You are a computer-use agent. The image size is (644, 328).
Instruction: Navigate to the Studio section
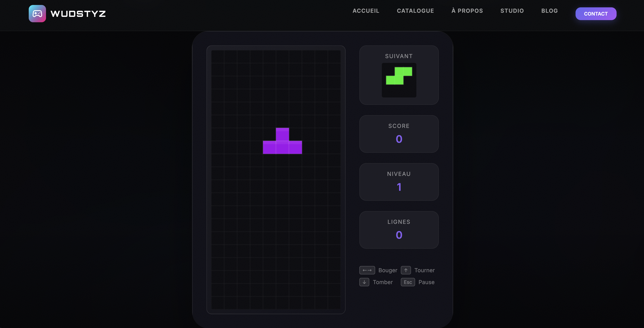pos(512,11)
